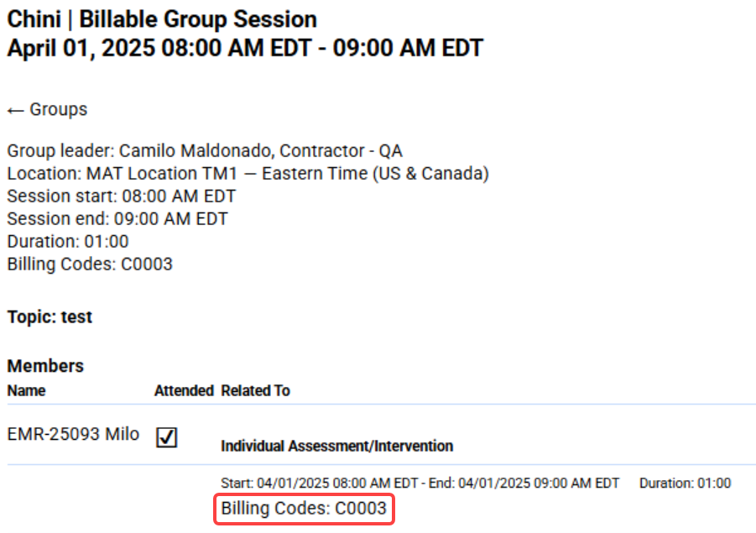Click the Start/End time range in member row
This screenshot has width=756, height=533.
click(x=420, y=483)
